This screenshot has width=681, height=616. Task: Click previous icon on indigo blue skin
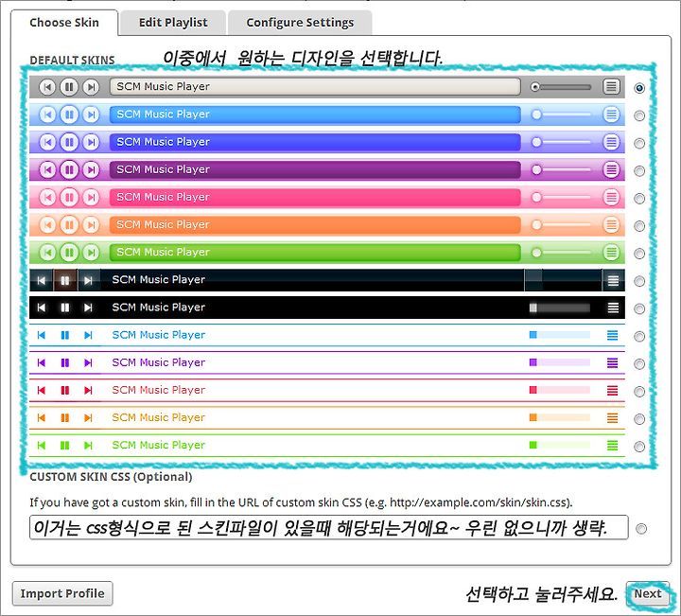click(47, 143)
